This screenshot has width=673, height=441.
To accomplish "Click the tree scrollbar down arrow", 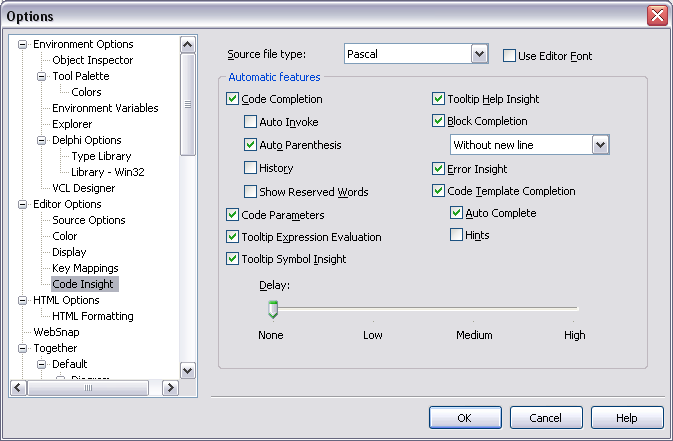I will [187, 370].
